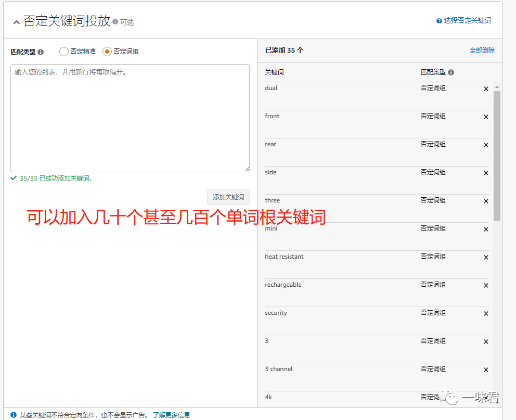This screenshot has height=420, width=516.
Task: Click the scrollbar up arrow
Action: point(497,87)
